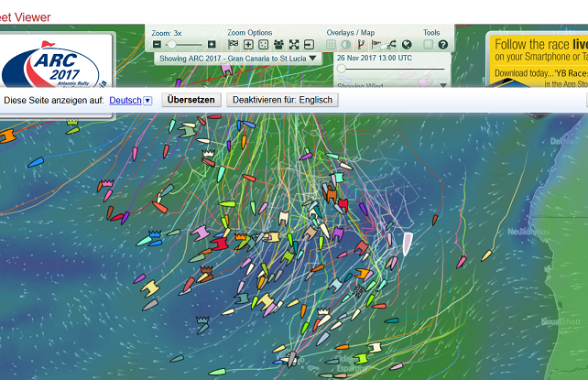Click Deaktivieren für: Englisch button
This screenshot has width=588, height=380.
coord(282,100)
